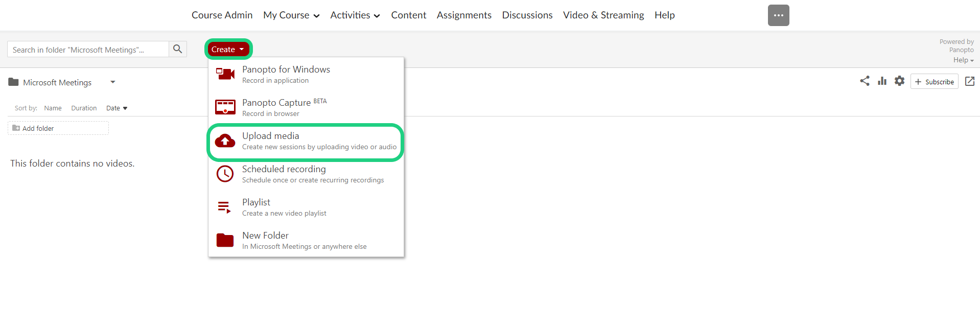Click the Panopto Capture browser icon
Image resolution: width=980 pixels, height=327 pixels.
[x=225, y=107]
